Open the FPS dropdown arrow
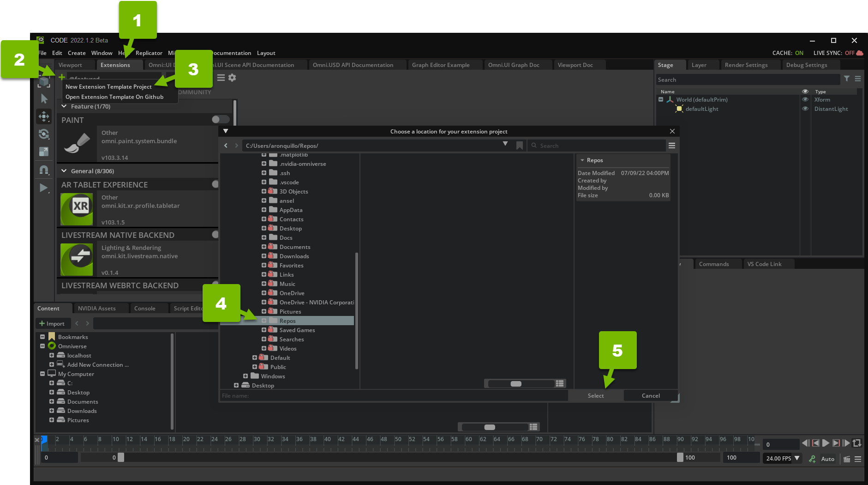Viewport: 868px width, 485px height. [797, 458]
